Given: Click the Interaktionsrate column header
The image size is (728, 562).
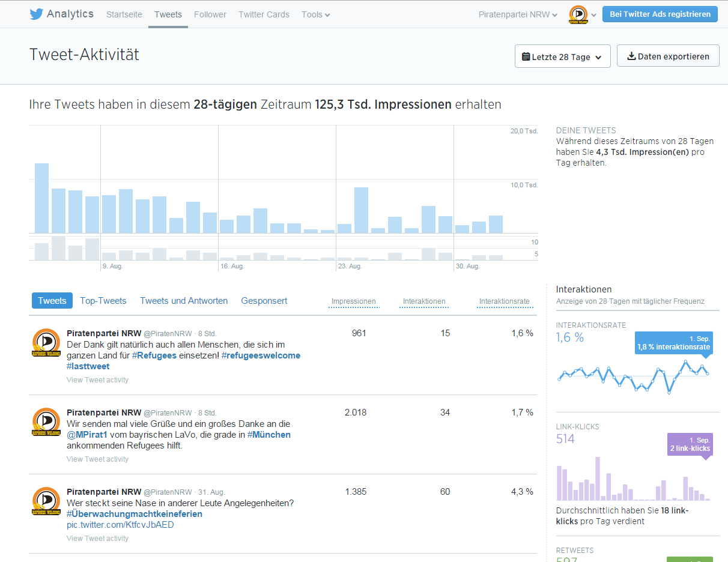Looking at the screenshot, I should (x=505, y=301).
